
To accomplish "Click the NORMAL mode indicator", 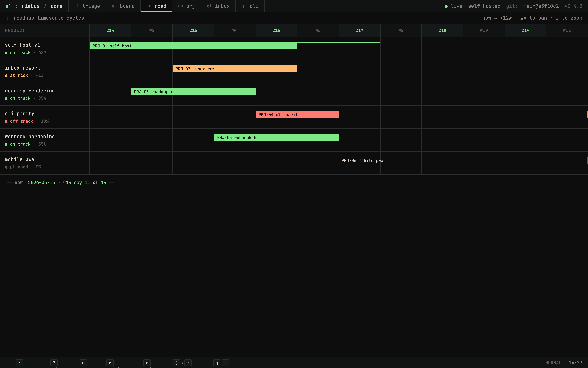I will click(x=553, y=363).
